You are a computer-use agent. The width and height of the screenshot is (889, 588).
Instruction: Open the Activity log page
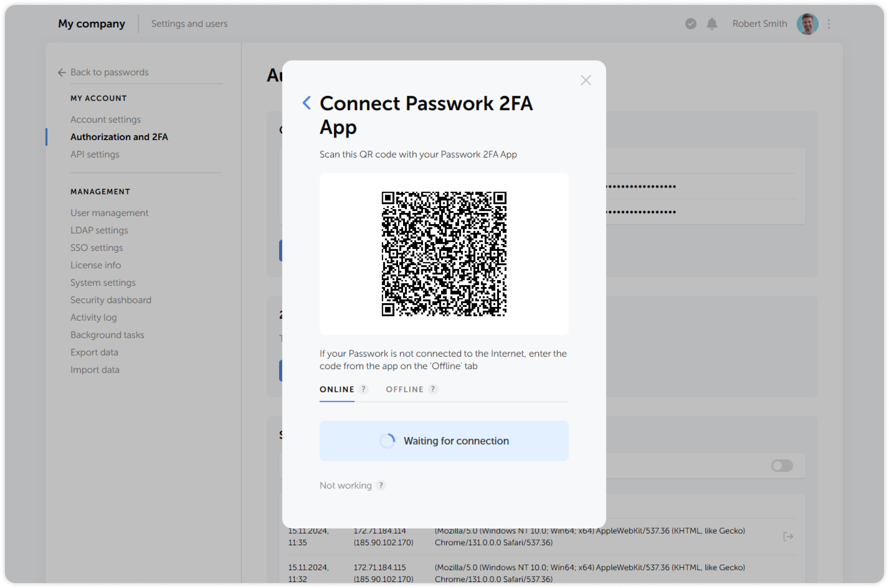tap(93, 317)
